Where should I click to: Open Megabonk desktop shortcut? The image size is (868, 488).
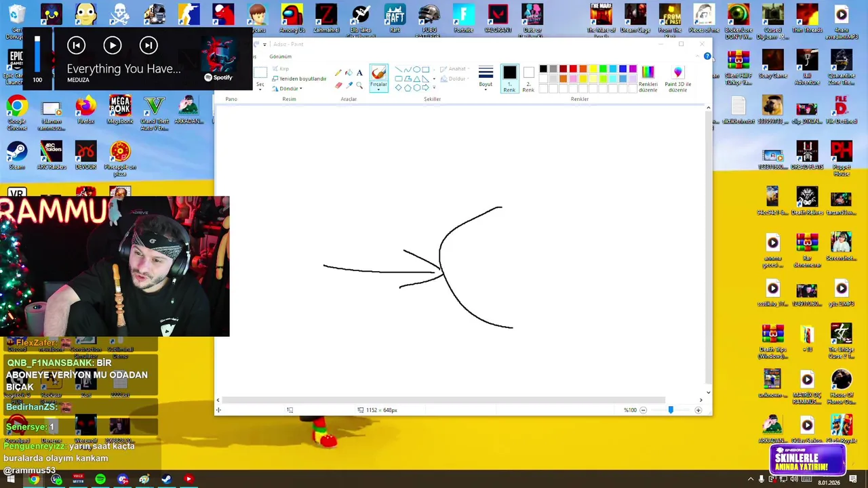[x=120, y=110]
